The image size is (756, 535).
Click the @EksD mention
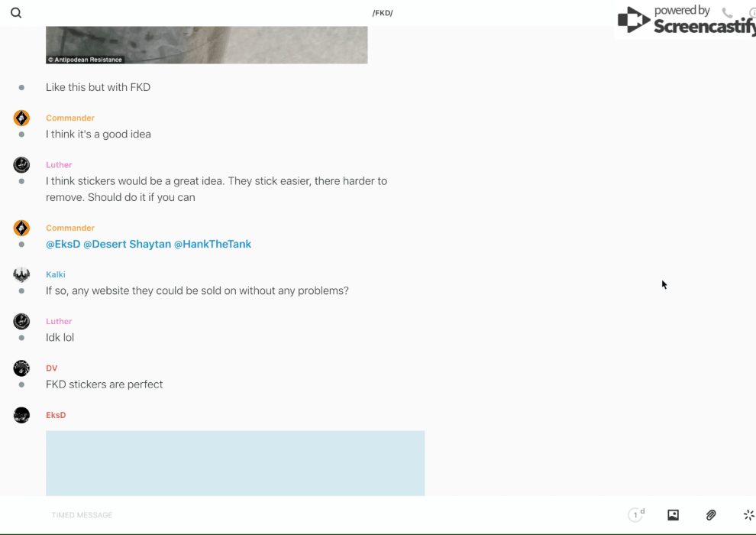[x=63, y=245]
